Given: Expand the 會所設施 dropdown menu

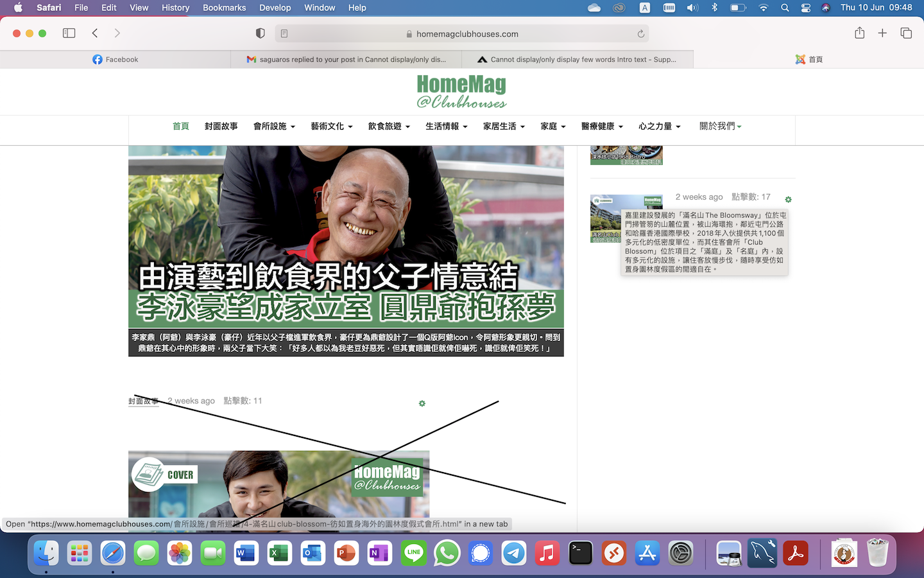Looking at the screenshot, I should pos(274,127).
